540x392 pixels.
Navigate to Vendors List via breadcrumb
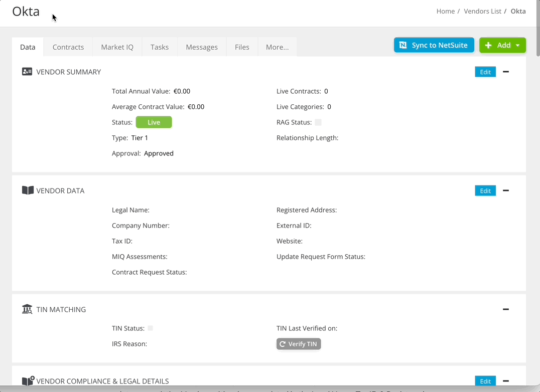[482, 11]
